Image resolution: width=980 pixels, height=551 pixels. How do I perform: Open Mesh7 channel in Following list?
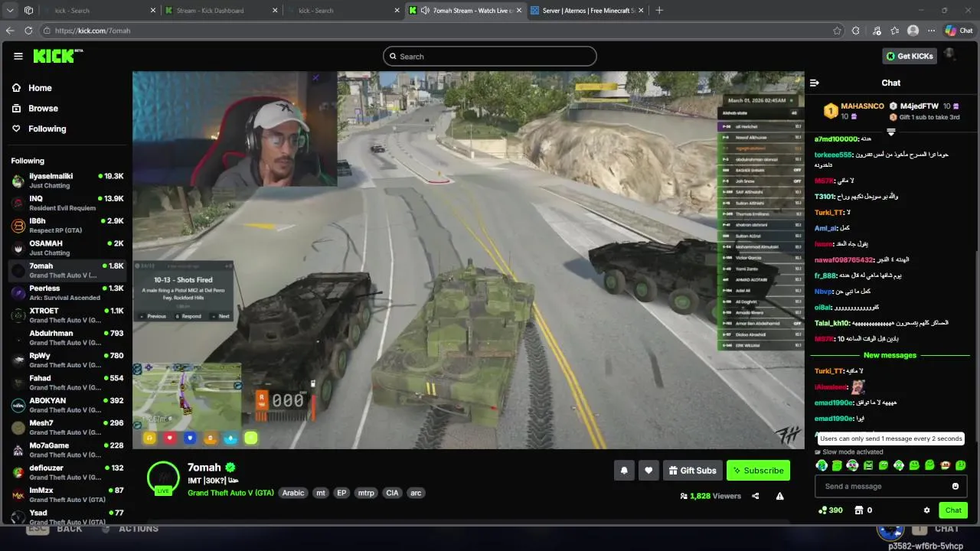tap(67, 428)
